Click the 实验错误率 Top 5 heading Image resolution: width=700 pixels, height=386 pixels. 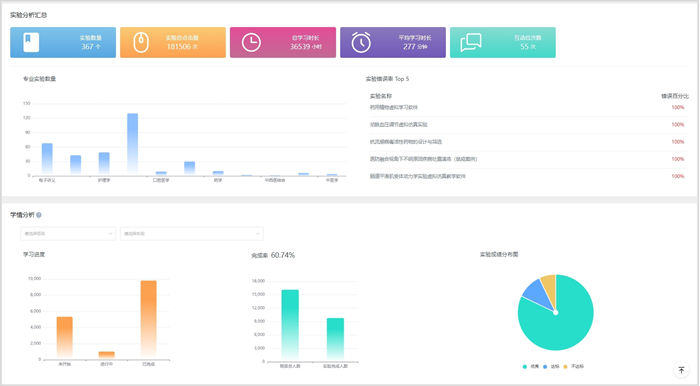(x=388, y=79)
